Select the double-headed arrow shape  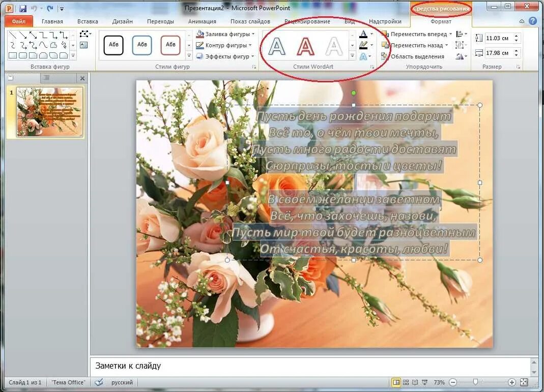pyautogui.click(x=33, y=35)
